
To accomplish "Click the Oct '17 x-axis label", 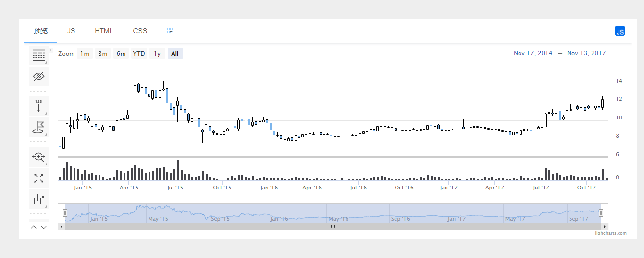I will coord(586,188).
